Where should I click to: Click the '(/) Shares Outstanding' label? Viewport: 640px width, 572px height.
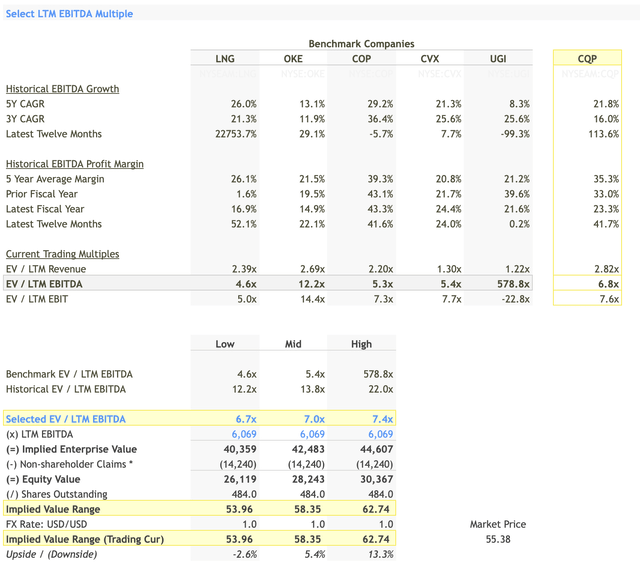(x=56, y=494)
